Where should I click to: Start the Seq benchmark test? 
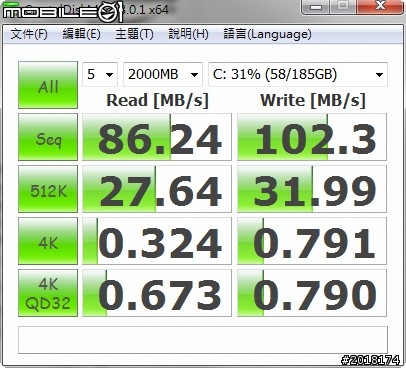[48, 137]
